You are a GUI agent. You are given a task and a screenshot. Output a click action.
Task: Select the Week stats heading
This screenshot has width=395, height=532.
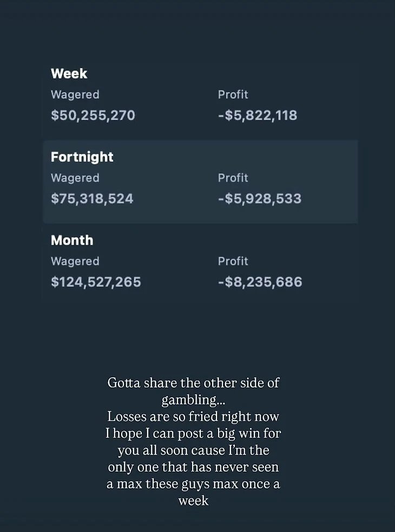(69, 74)
